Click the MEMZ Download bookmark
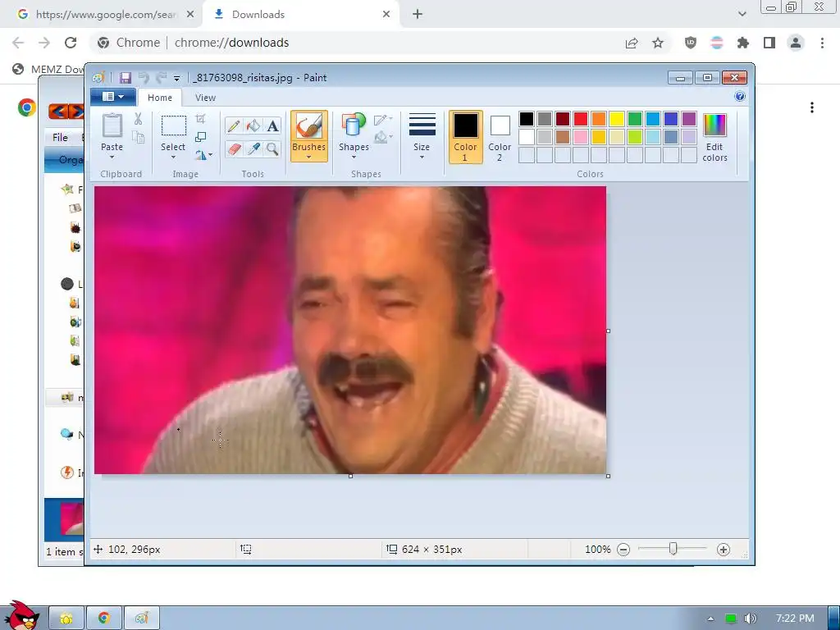This screenshot has width=840, height=630. [49, 69]
